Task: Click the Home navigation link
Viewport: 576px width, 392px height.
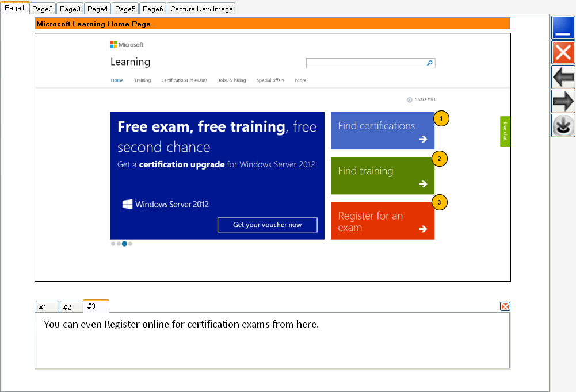Action: (x=117, y=80)
